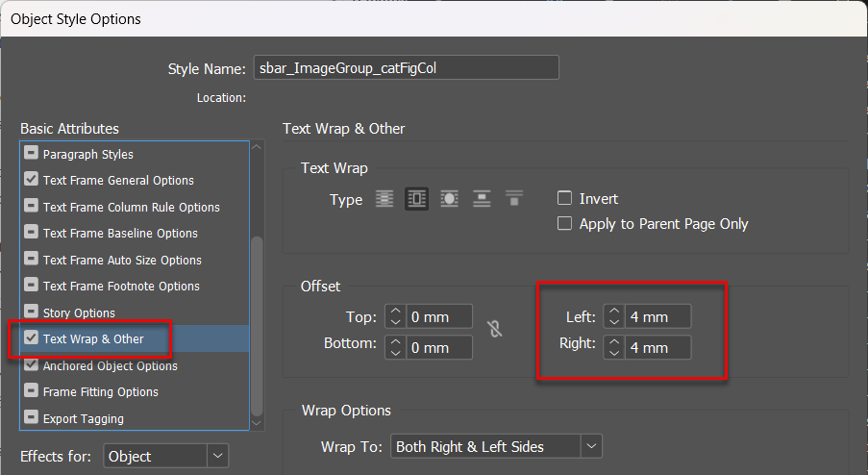The width and height of the screenshot is (868, 475).
Task: Click the Top offset field
Action: pos(439,316)
